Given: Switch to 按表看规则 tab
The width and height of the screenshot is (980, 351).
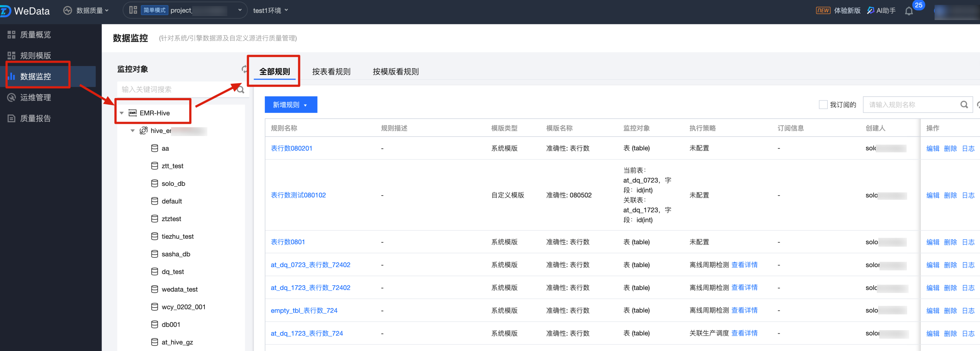Looking at the screenshot, I should click(x=331, y=71).
